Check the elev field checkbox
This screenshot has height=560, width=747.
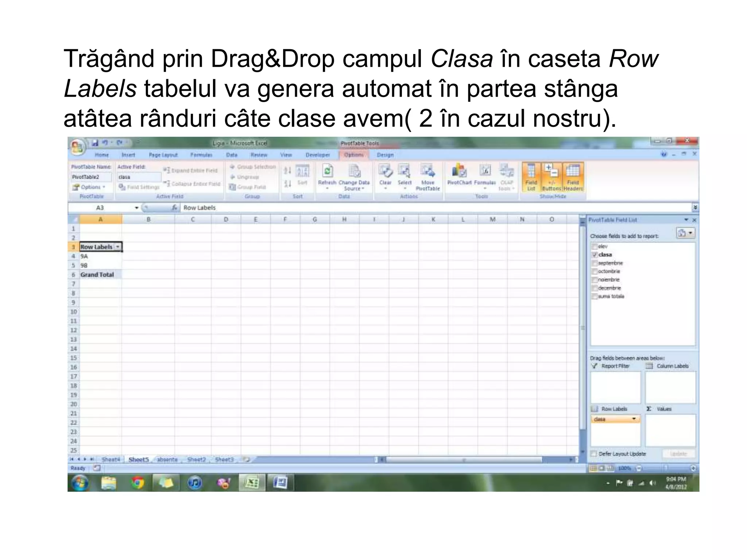(595, 246)
